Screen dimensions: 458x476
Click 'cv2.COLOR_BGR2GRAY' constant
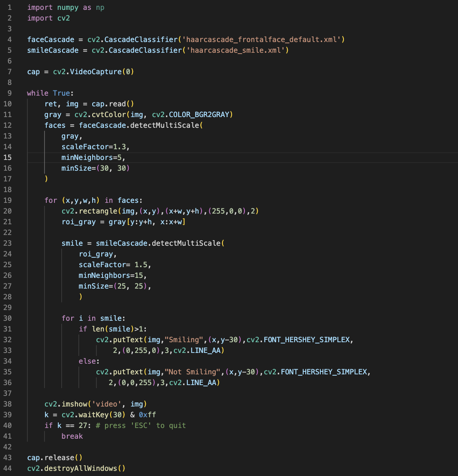click(190, 115)
